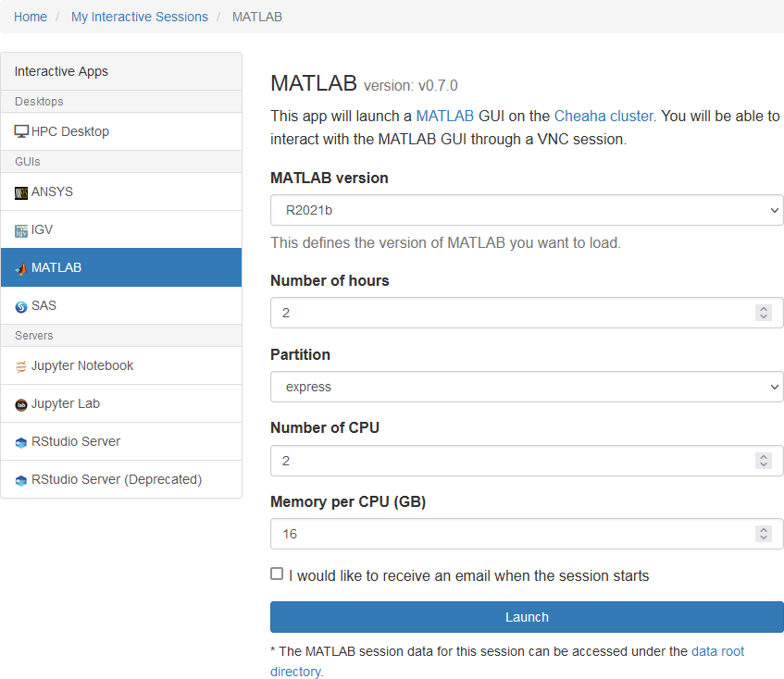The height and width of the screenshot is (679, 784).
Task: Click the Memory per CPU stepper arrows
Action: coord(763,534)
